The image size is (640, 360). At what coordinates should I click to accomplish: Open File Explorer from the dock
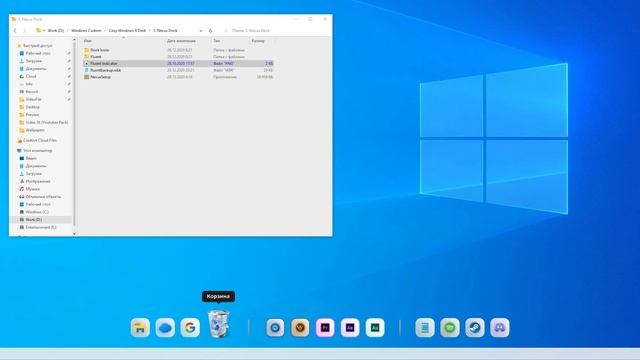pos(140,328)
